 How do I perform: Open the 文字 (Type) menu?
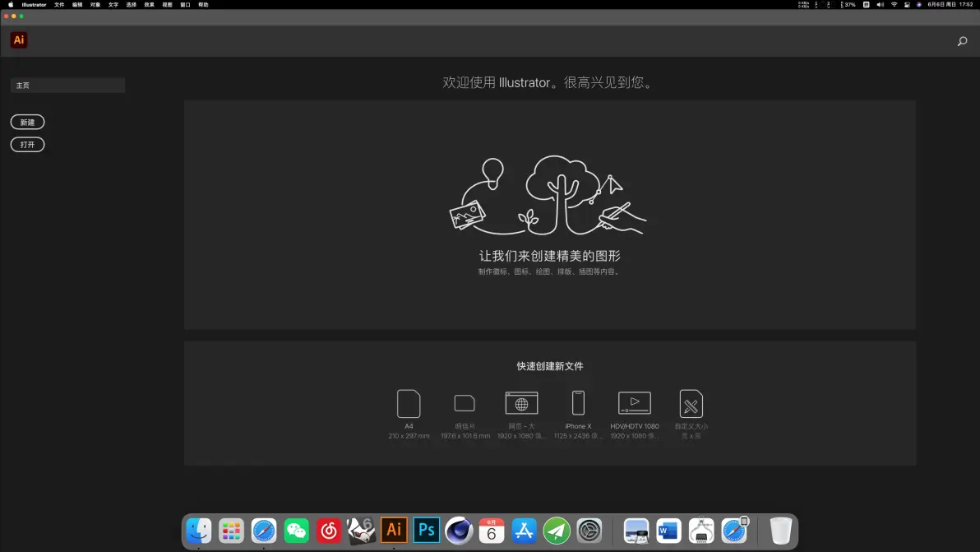coord(113,4)
